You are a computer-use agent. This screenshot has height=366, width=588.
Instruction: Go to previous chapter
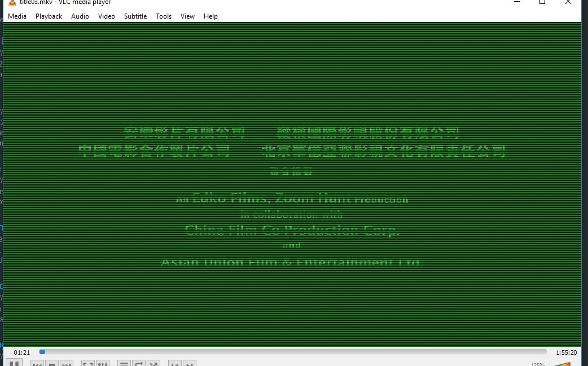(174, 364)
